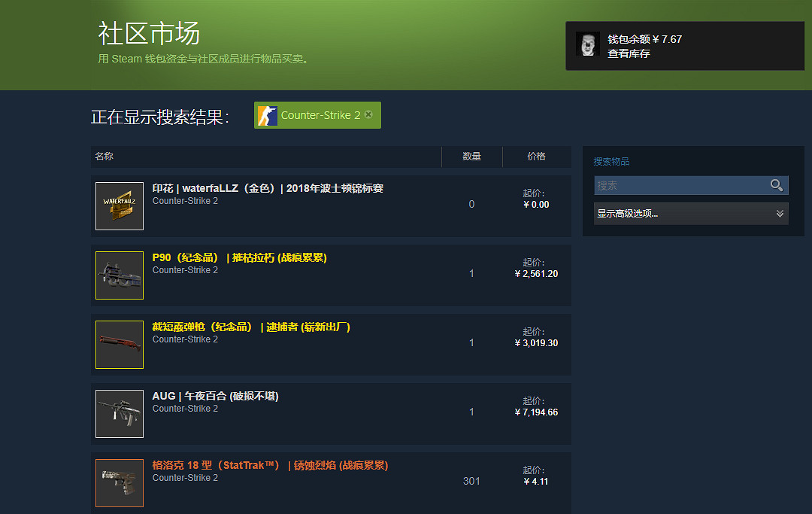Open the Glock-18 StatTrak item image
This screenshot has height=514, width=812.
pyautogui.click(x=120, y=482)
